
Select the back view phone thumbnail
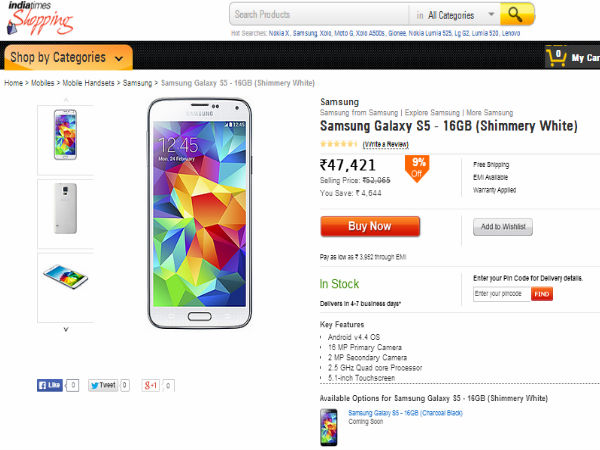point(66,211)
